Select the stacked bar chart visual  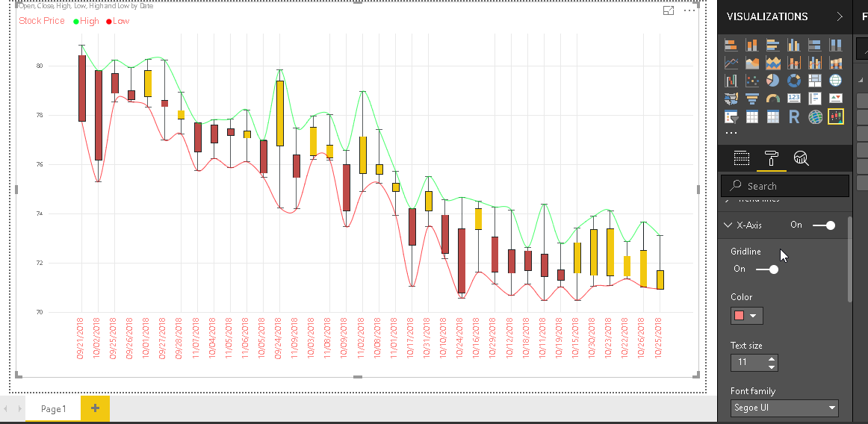click(731, 46)
